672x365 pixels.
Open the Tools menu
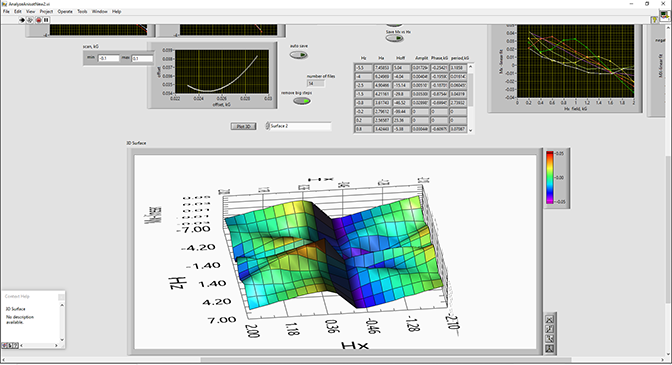tap(82, 12)
